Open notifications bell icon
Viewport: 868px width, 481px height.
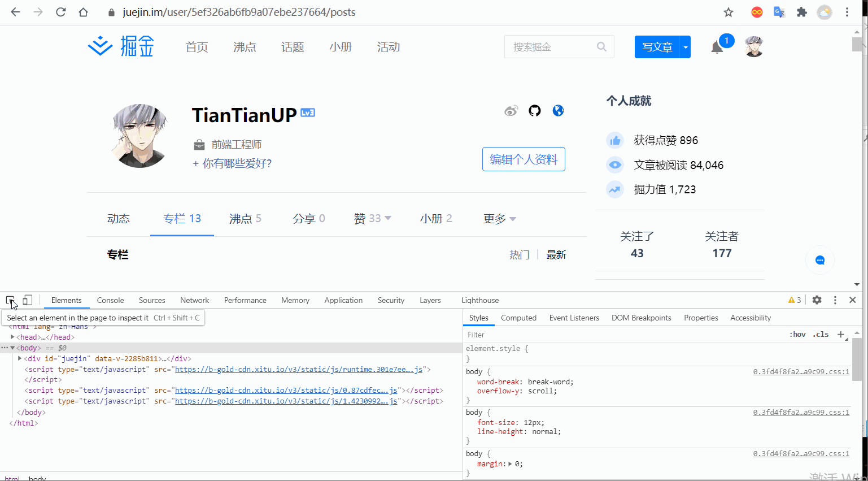717,47
